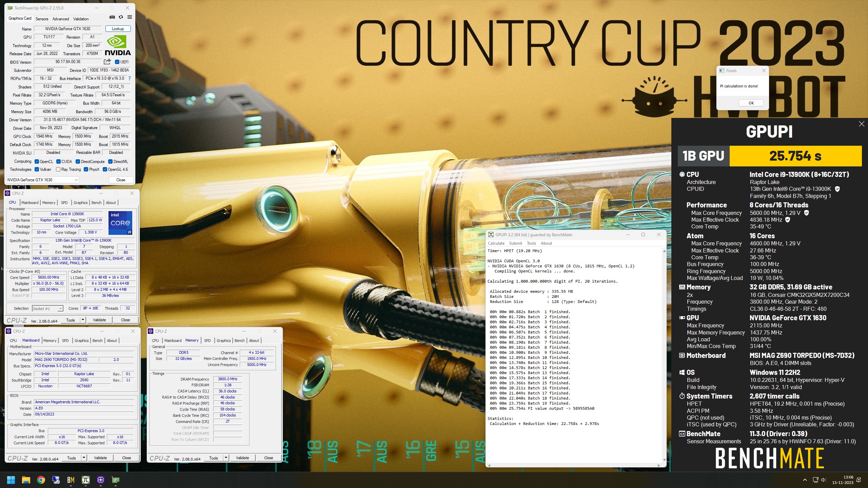
Task: Toggle the DirectCompute checkbox
Action: pyautogui.click(x=78, y=161)
